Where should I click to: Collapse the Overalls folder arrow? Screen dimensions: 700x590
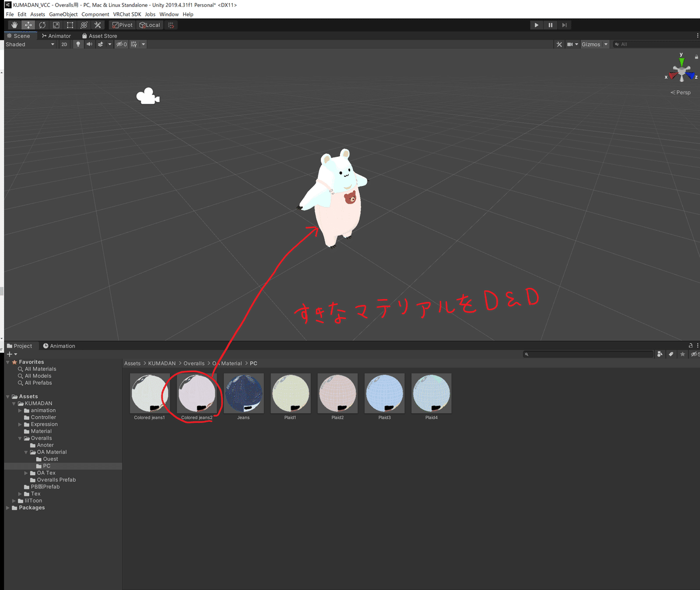click(x=20, y=438)
